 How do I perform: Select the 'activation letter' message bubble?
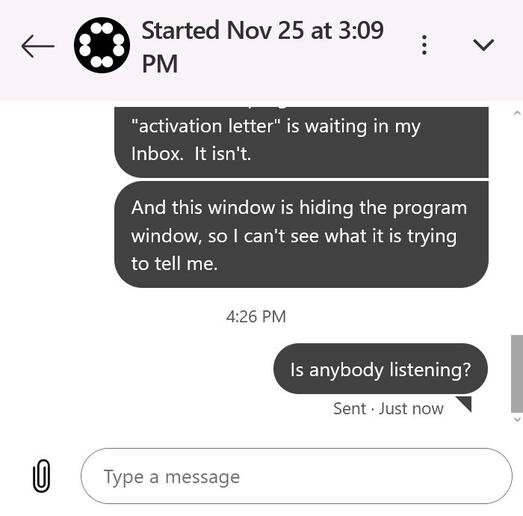(301, 142)
